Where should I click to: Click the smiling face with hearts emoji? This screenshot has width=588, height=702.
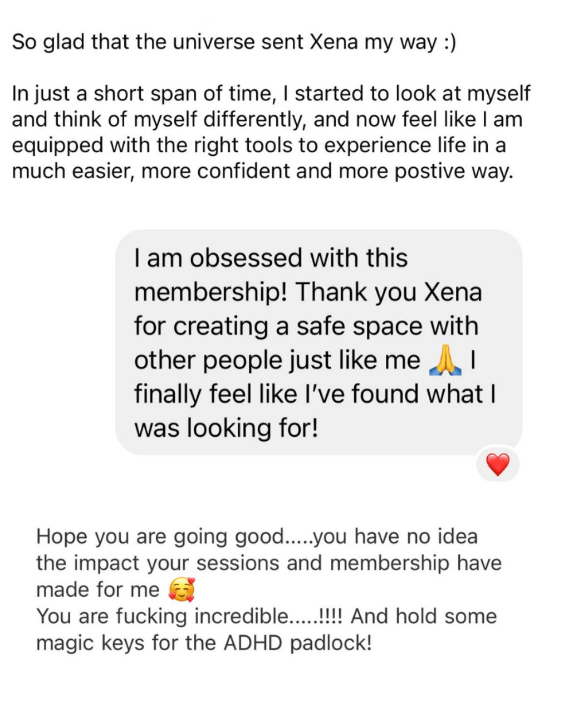coord(182,589)
